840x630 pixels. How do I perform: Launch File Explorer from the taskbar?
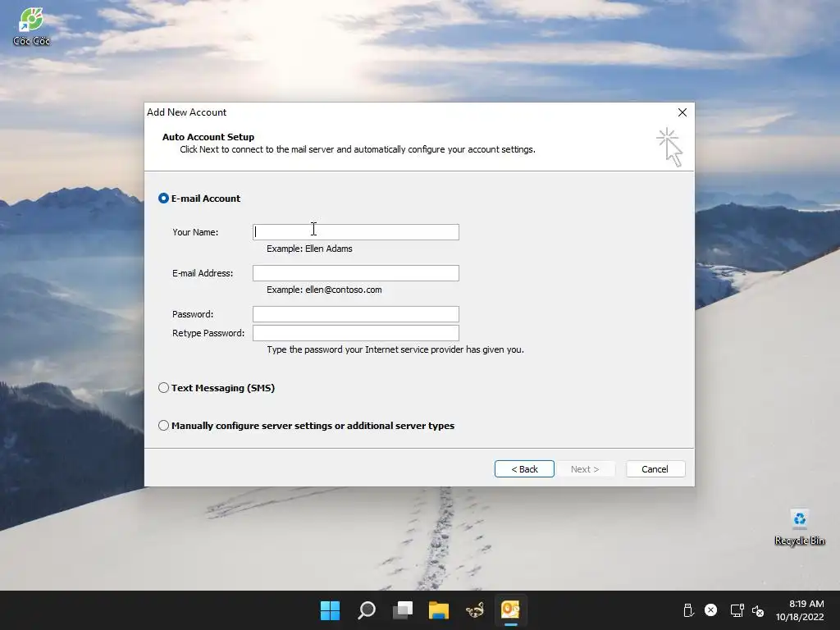coord(439,610)
